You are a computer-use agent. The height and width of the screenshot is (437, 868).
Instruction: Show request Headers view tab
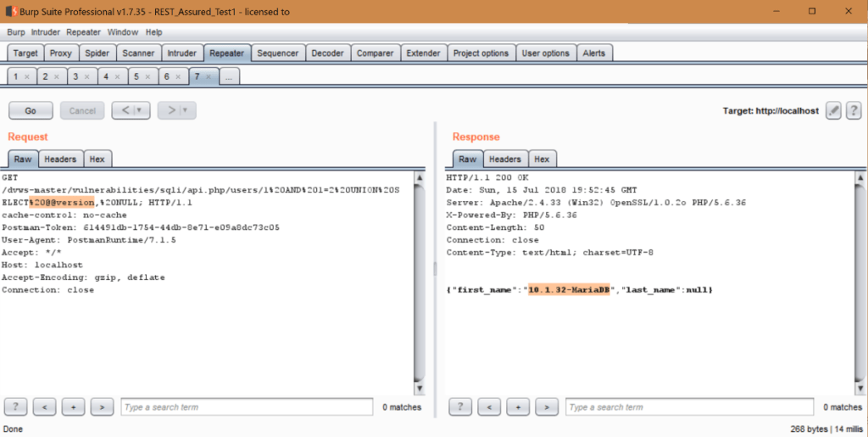[x=60, y=159]
